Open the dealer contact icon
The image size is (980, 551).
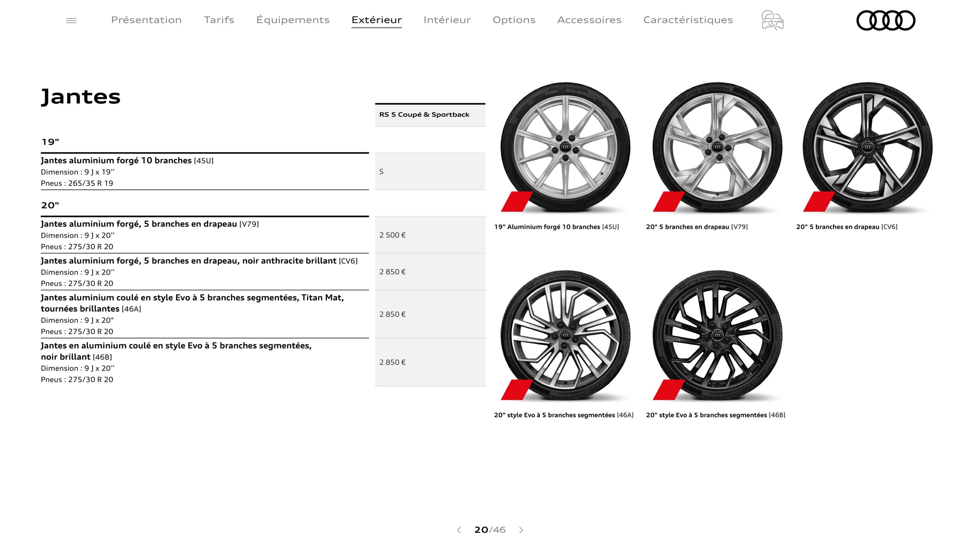tap(772, 20)
